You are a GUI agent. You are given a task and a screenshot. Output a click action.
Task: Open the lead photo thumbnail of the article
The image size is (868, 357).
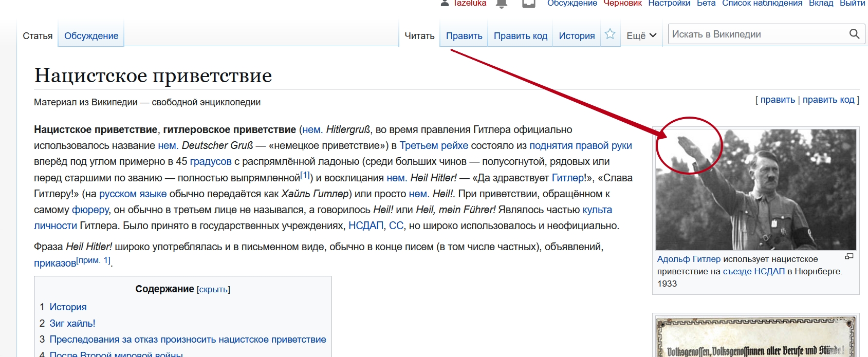756,189
